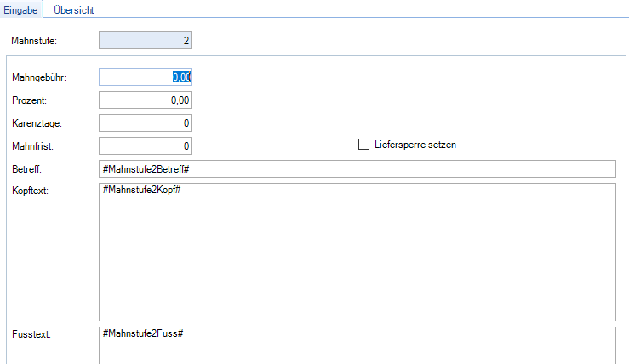Place cursor in the Betreff text field
629x364 pixels.
357,169
